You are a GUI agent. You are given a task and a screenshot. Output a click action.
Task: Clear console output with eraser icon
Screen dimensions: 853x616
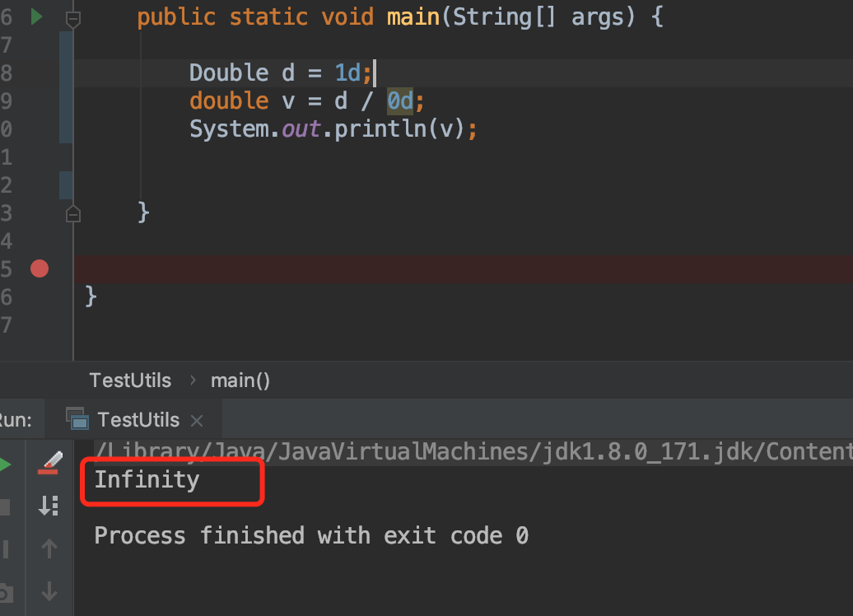[x=50, y=463]
